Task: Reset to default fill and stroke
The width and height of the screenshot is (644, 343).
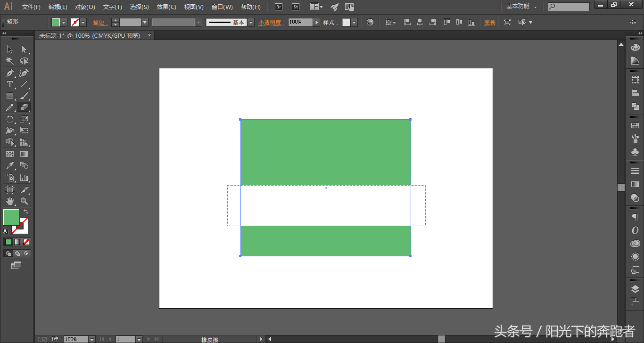Action: pos(6,231)
